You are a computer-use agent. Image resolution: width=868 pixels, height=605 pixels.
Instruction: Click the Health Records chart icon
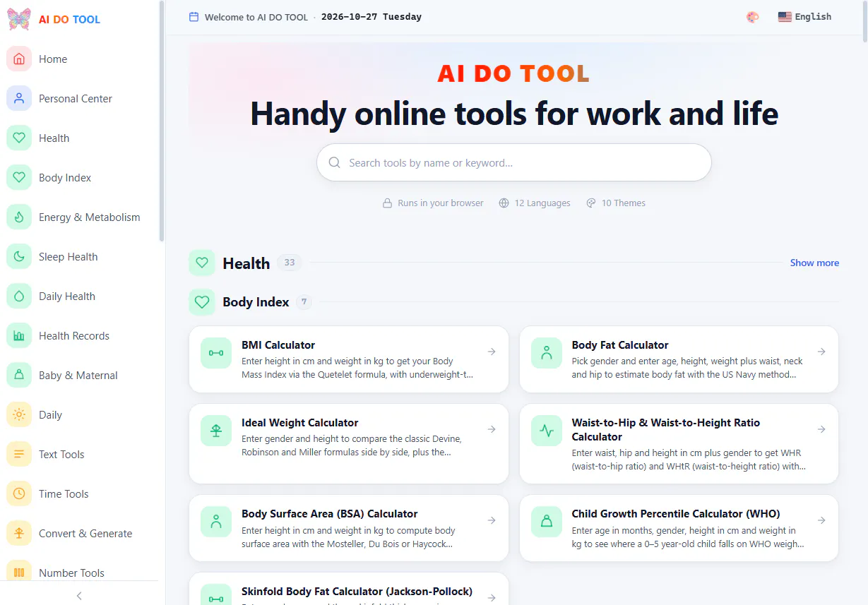click(19, 336)
